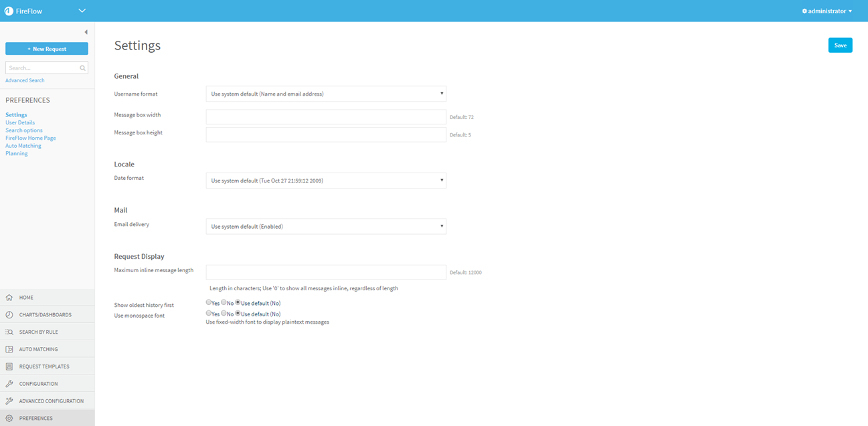Open the administrator user menu
The image size is (868, 426).
pyautogui.click(x=827, y=11)
